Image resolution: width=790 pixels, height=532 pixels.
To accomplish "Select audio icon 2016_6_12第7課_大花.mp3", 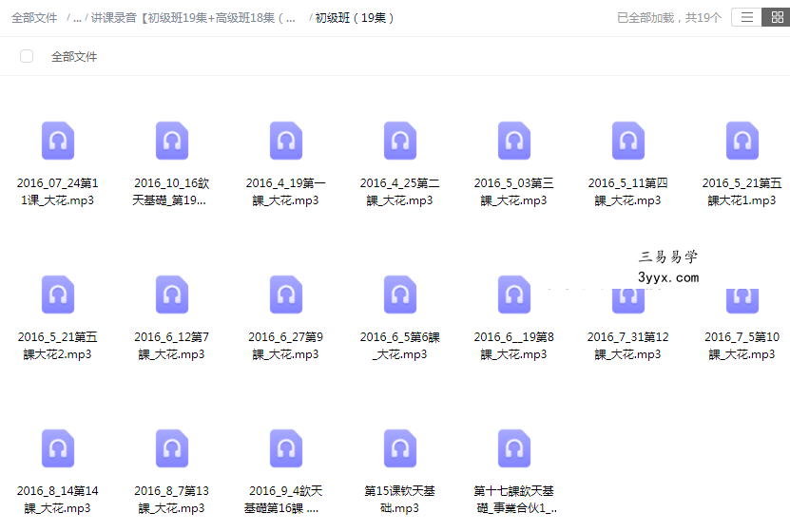I will click(172, 294).
